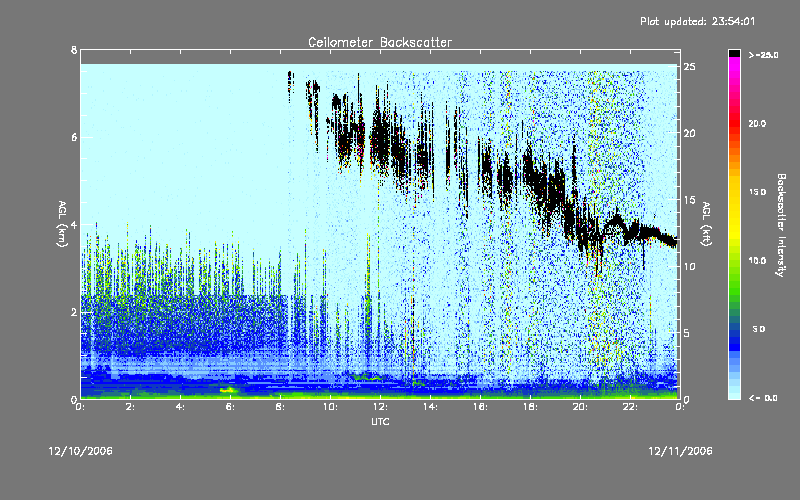Image resolution: width=800 pixels, height=500 pixels.
Task: Click the end date '12/11/2006' label
Action: point(680,451)
